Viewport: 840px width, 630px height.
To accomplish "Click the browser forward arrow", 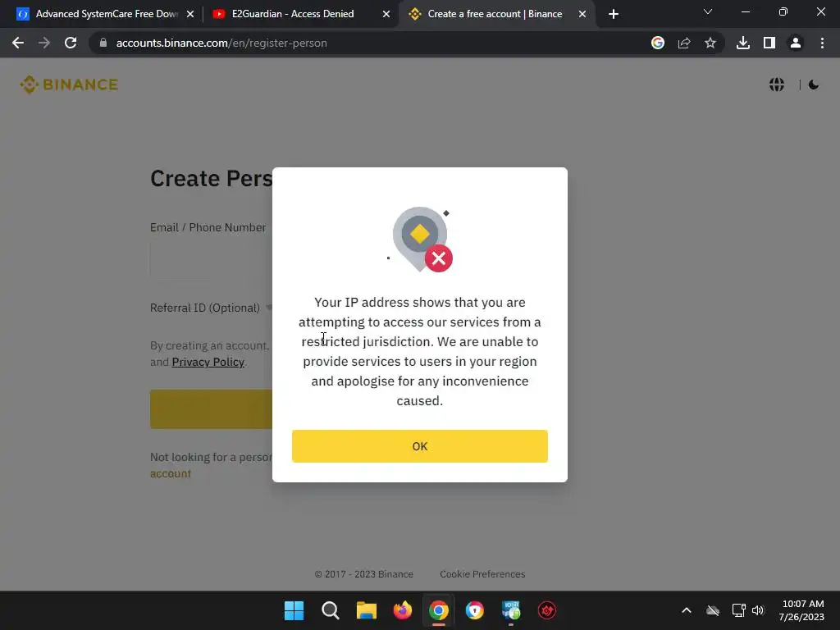I will (44, 43).
